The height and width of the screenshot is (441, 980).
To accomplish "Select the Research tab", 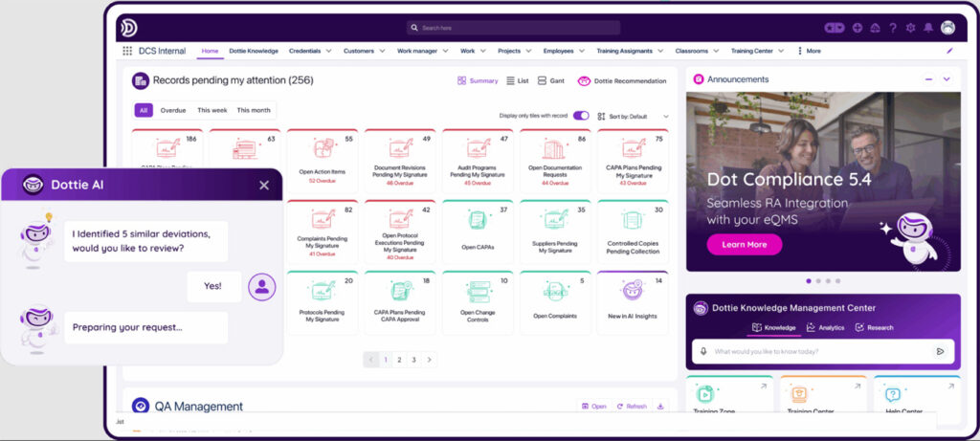I will 874,327.
